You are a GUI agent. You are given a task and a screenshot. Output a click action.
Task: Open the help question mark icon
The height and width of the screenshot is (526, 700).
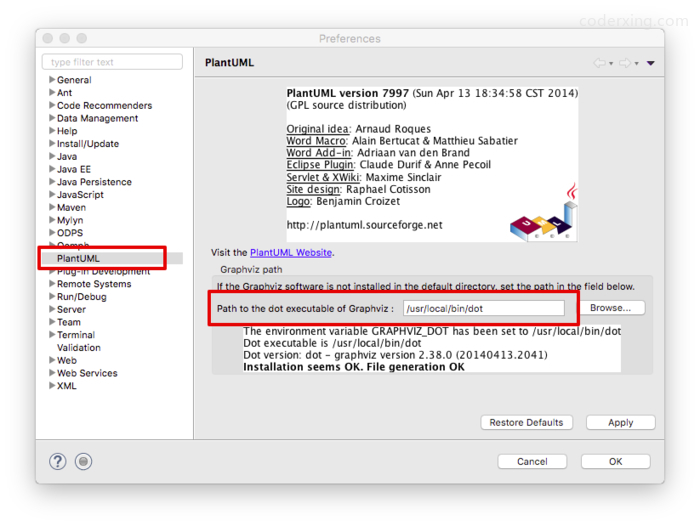coord(58,461)
